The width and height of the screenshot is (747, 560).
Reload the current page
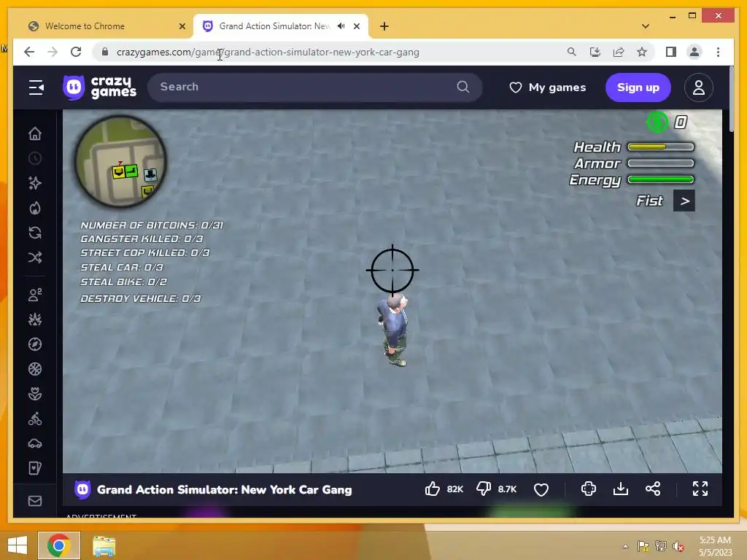coord(76,52)
